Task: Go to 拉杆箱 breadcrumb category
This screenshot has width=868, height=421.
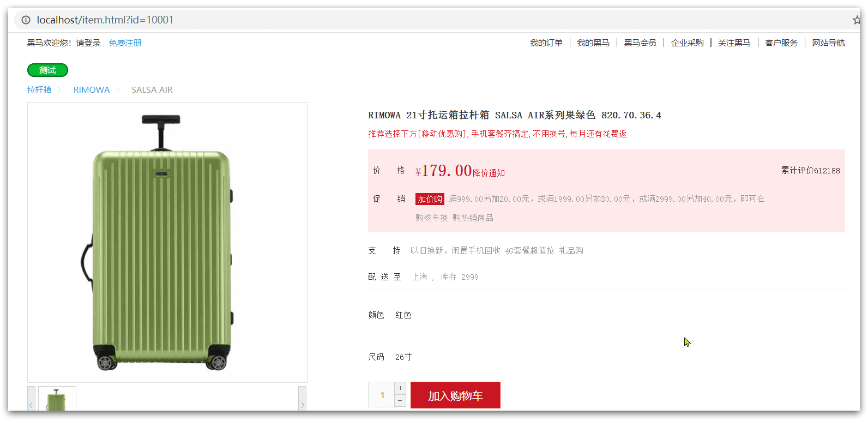Action: tap(39, 90)
